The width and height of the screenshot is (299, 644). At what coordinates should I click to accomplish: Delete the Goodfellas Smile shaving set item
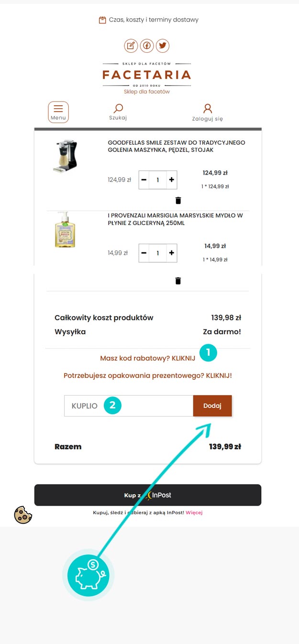(x=178, y=200)
